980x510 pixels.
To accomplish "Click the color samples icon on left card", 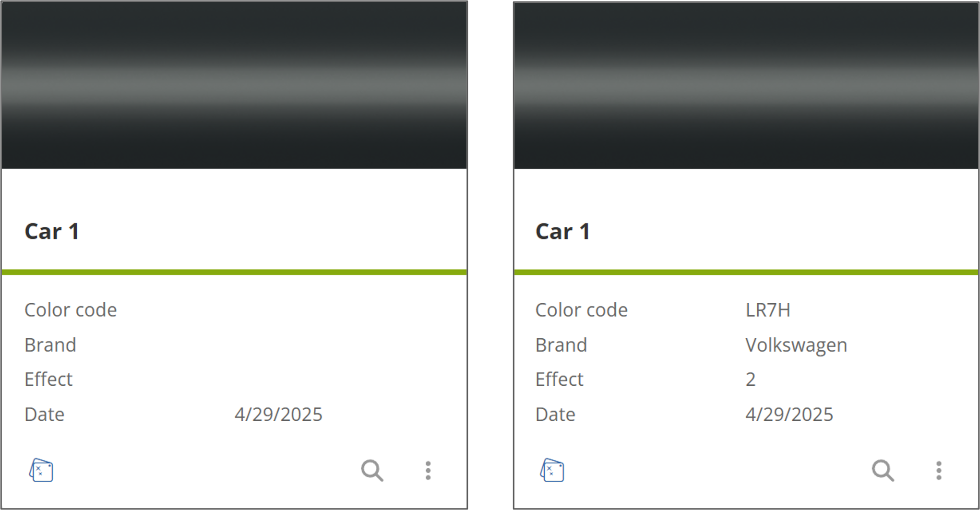I will [41, 470].
